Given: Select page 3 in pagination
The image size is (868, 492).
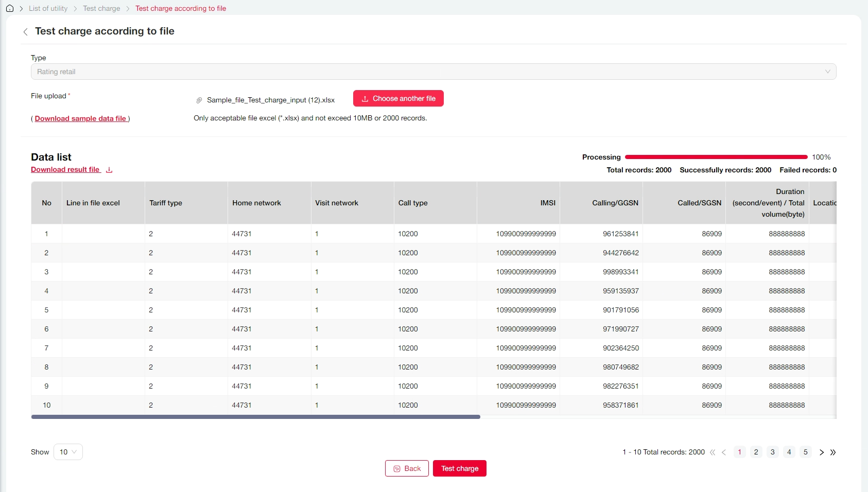Looking at the screenshot, I should coord(772,452).
